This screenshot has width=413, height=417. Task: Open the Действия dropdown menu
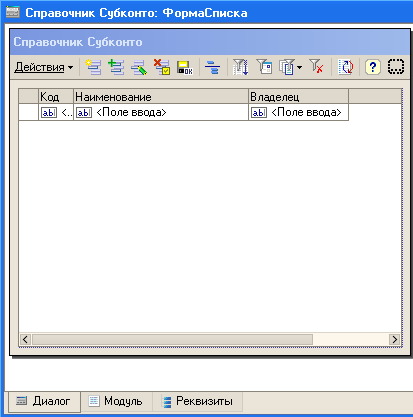point(44,67)
